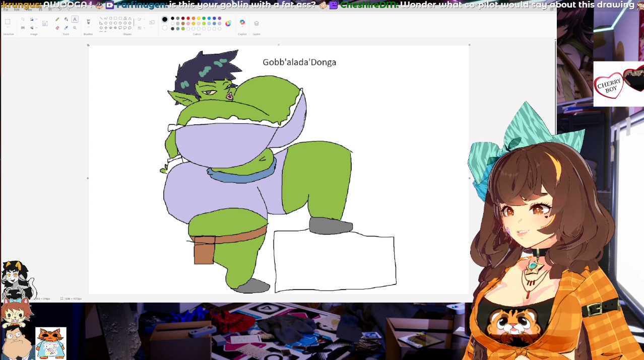Pick the orange color swatch
The height and width of the screenshot is (360, 644).
194,18
